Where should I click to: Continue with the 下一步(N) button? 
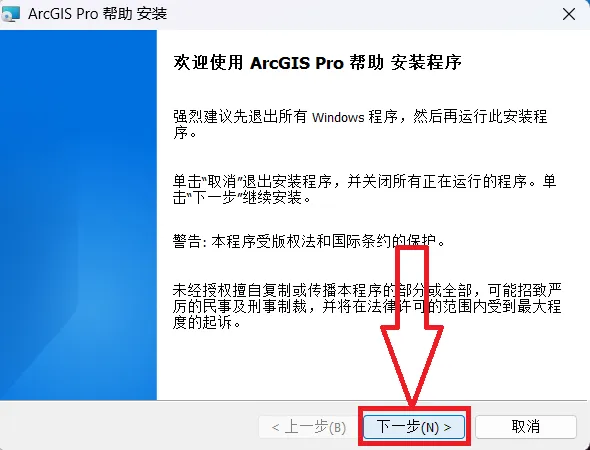(414, 427)
